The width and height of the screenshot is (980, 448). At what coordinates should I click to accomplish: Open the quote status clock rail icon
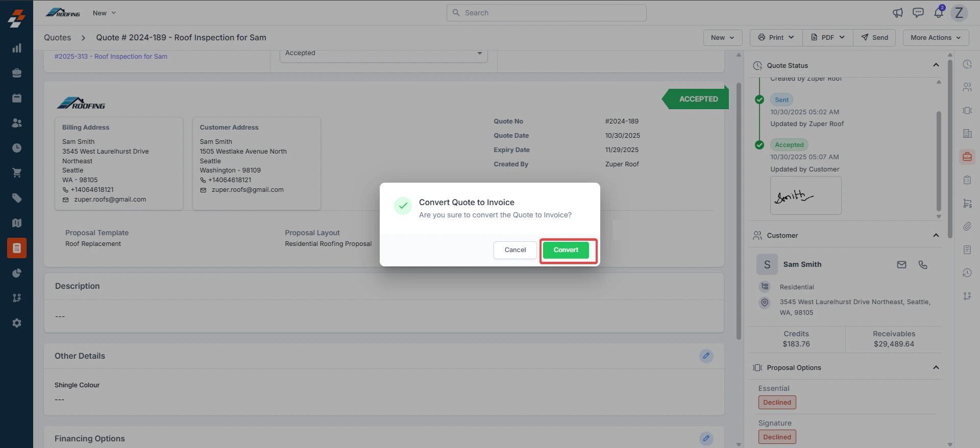coord(967,64)
